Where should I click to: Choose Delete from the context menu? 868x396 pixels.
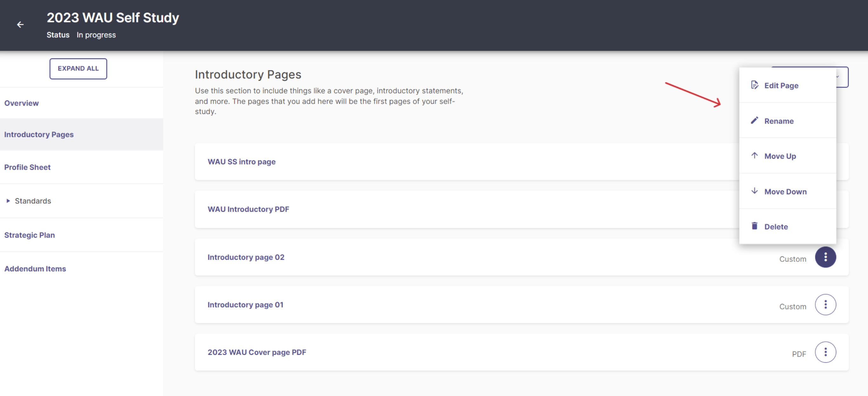(787, 227)
